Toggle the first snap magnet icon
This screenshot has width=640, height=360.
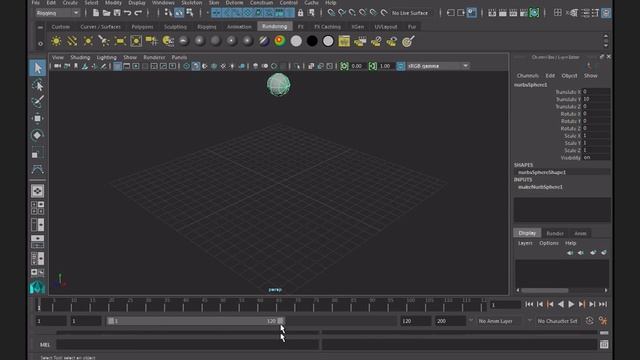click(x=331, y=13)
